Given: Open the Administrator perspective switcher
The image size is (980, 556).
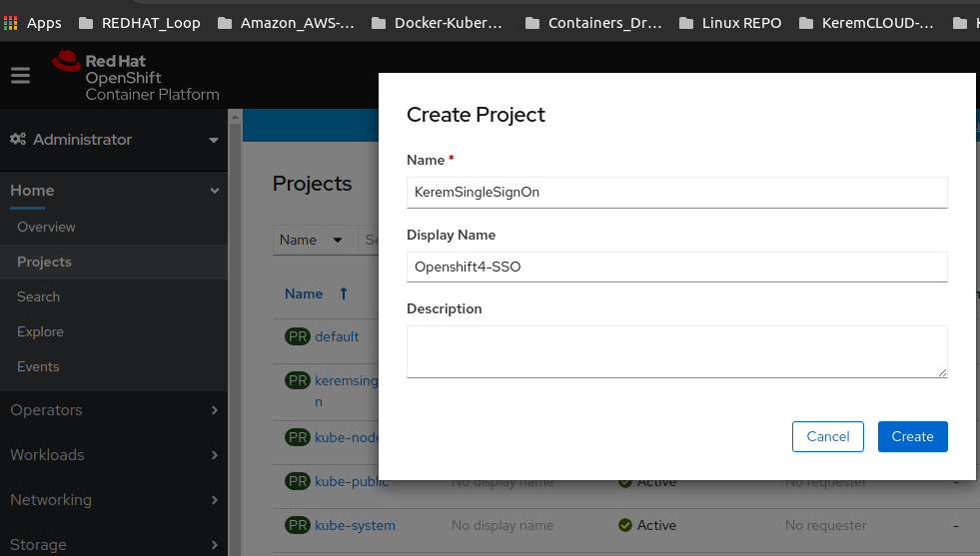Looking at the screenshot, I should tap(114, 140).
